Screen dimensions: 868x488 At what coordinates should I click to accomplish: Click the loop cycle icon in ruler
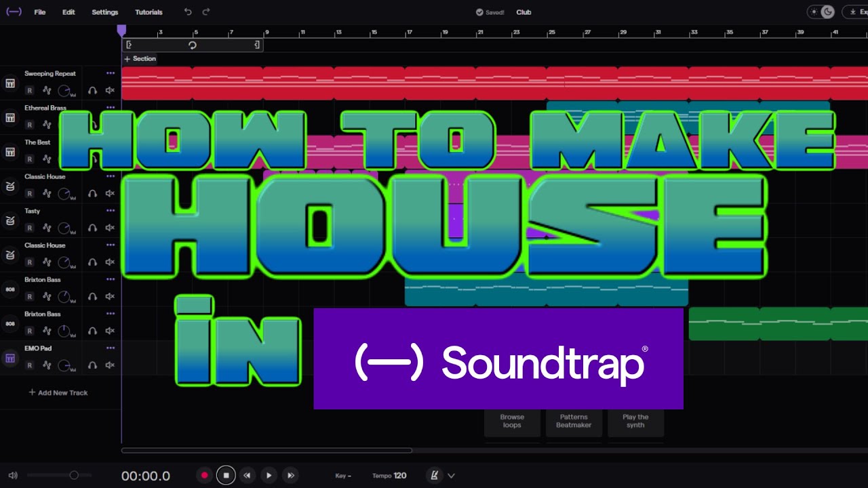click(x=193, y=45)
